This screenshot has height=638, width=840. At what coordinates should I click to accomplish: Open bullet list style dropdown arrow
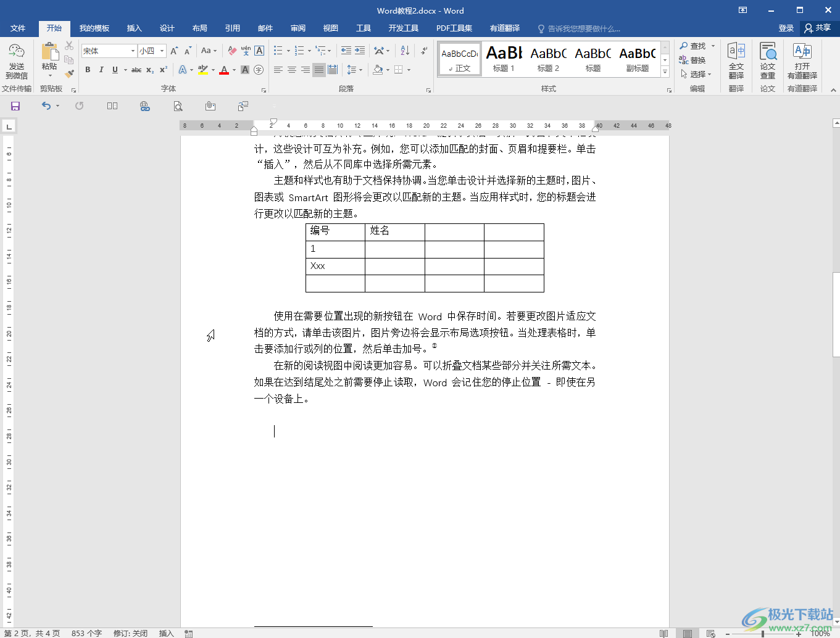coord(288,51)
